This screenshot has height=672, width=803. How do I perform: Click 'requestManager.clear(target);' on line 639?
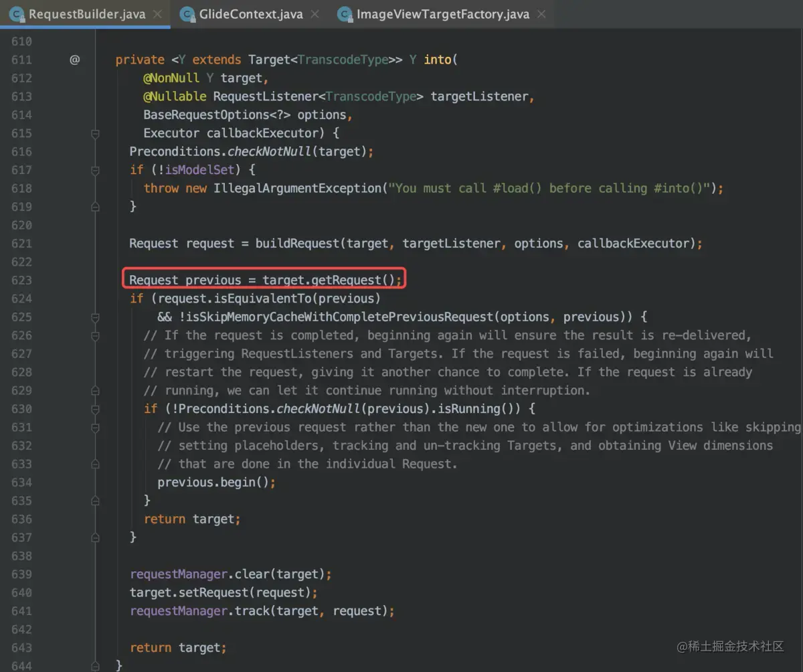(231, 574)
